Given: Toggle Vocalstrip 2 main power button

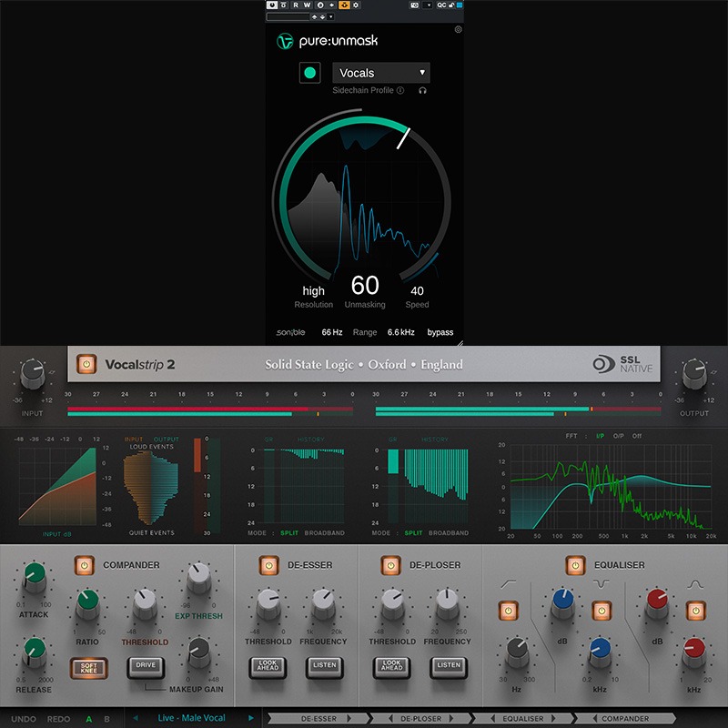Looking at the screenshot, I should point(86,364).
